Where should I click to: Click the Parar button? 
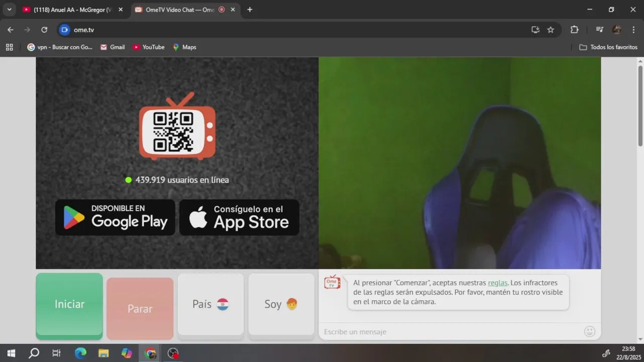tap(140, 309)
